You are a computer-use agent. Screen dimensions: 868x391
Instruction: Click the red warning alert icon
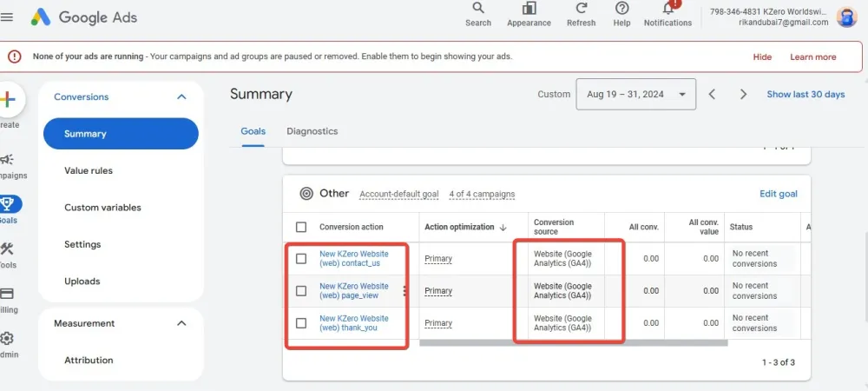click(x=15, y=56)
